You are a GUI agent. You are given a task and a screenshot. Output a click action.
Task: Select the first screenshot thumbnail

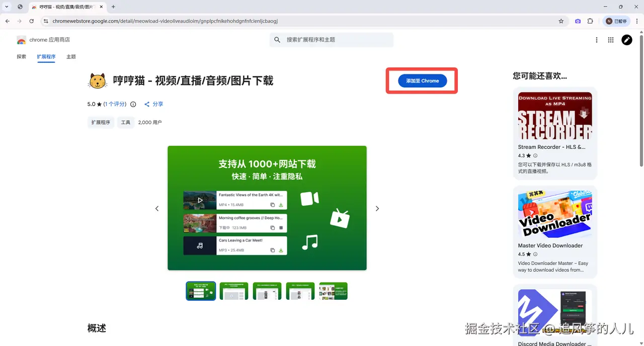pyautogui.click(x=201, y=291)
